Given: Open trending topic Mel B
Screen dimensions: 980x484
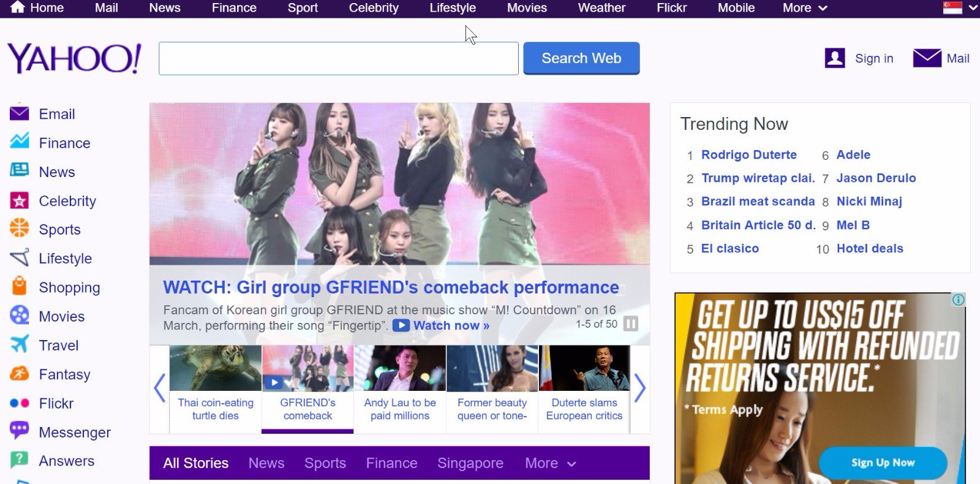Looking at the screenshot, I should (853, 225).
